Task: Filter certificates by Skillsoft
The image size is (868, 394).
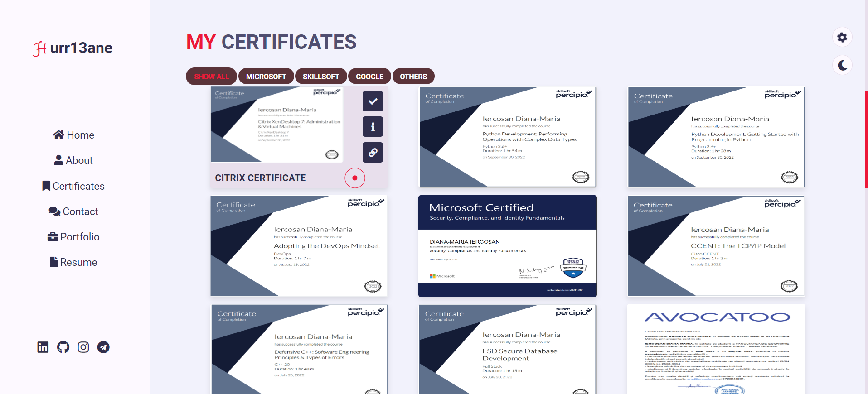Action: coord(321,77)
